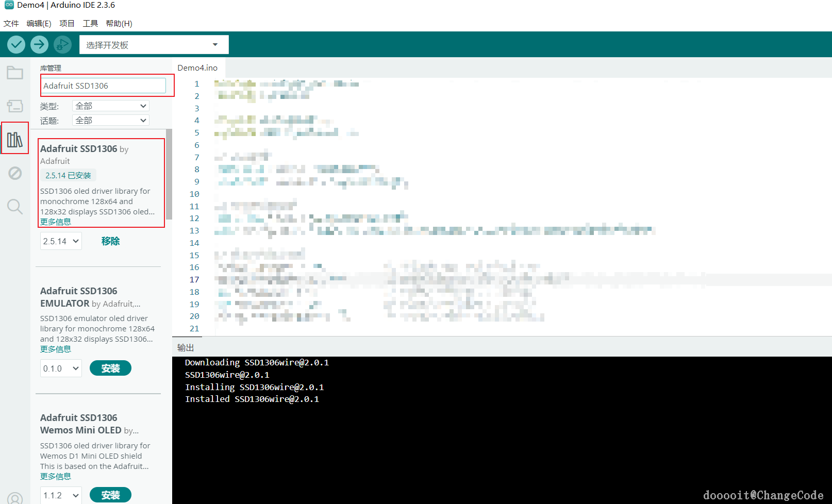Open the Boards Manager sidebar icon
Screen dimensions: 832x504
pyautogui.click(x=15, y=106)
